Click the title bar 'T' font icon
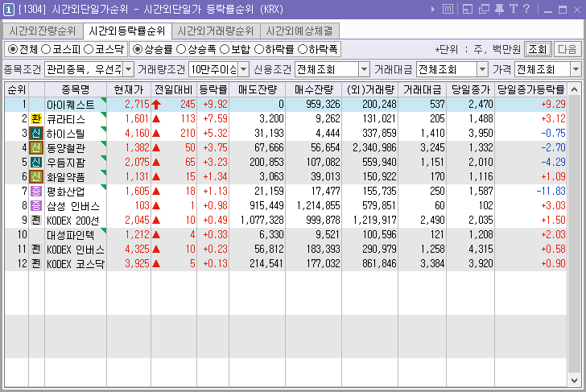This screenshot has width=586, height=392. pos(514,9)
